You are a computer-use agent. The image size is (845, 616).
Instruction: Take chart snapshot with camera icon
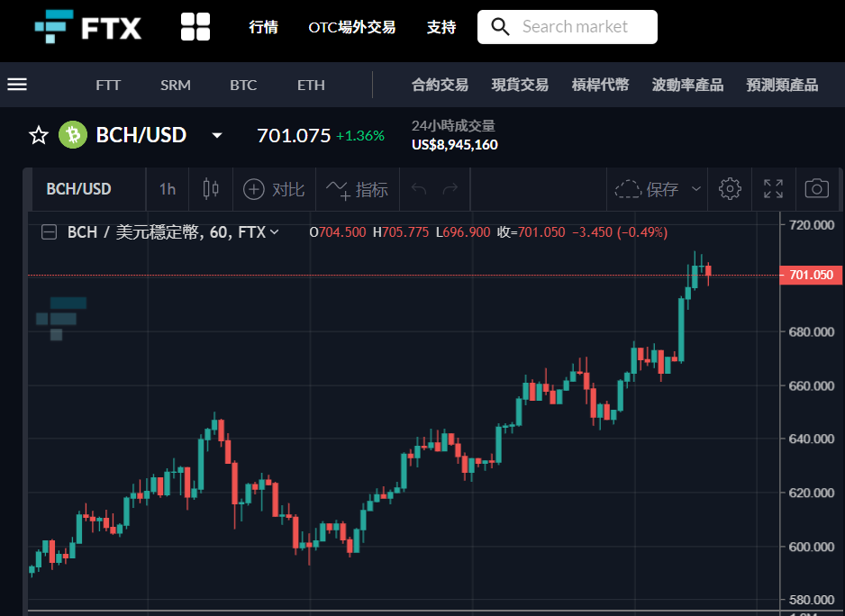816,188
